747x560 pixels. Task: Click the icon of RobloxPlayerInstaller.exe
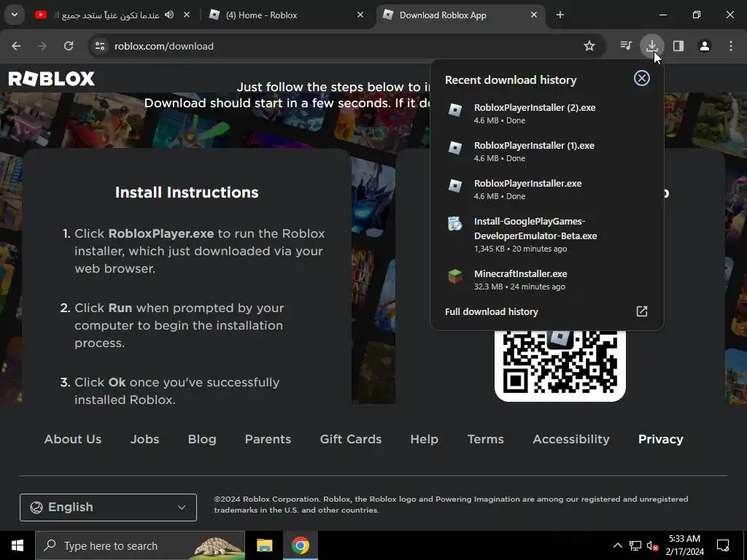point(455,185)
